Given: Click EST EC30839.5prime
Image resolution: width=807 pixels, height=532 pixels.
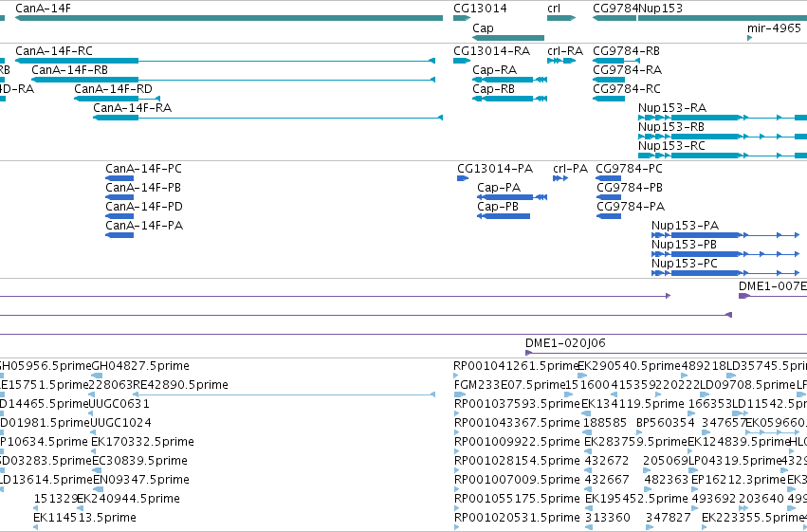Looking at the screenshot, I should click(97, 470).
